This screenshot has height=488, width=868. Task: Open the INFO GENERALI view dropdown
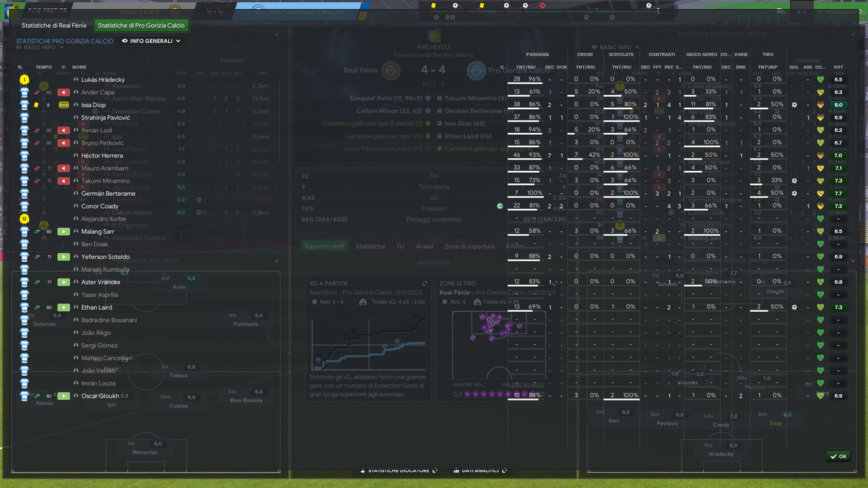(x=152, y=41)
